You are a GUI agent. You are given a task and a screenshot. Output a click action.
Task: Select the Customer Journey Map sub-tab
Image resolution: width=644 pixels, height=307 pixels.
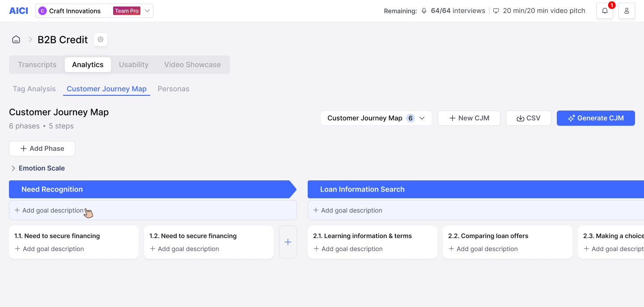[106, 89]
